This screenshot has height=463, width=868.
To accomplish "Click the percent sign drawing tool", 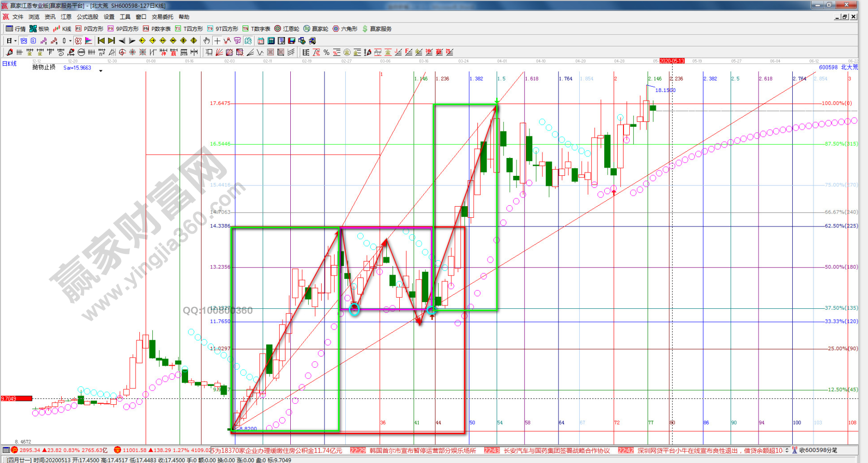I will coord(326,53).
